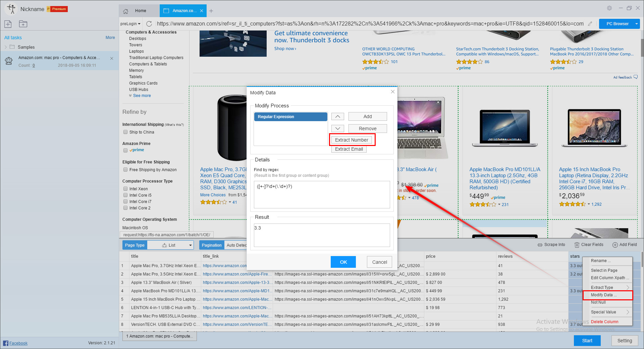Move process up with the up arrow button
This screenshot has height=349, width=644.
[338, 116]
